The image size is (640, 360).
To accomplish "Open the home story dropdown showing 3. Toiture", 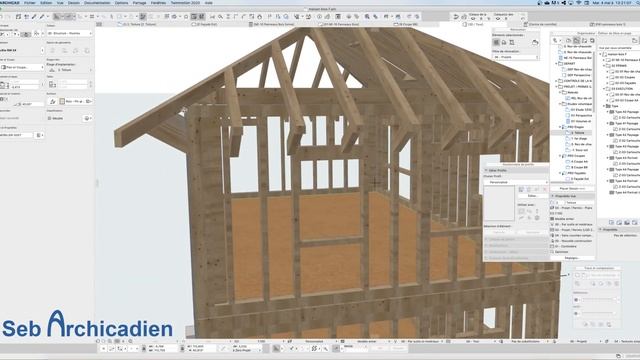I will tap(69, 70).
